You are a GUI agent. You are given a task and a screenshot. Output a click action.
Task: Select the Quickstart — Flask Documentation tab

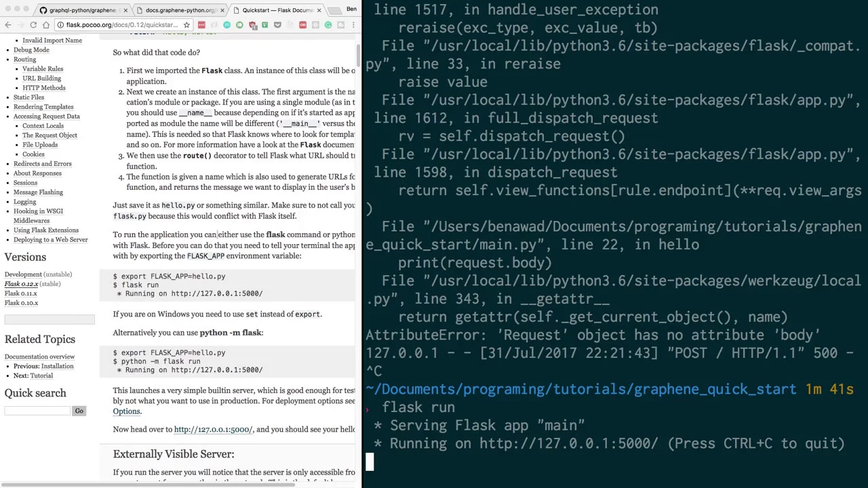tap(277, 10)
